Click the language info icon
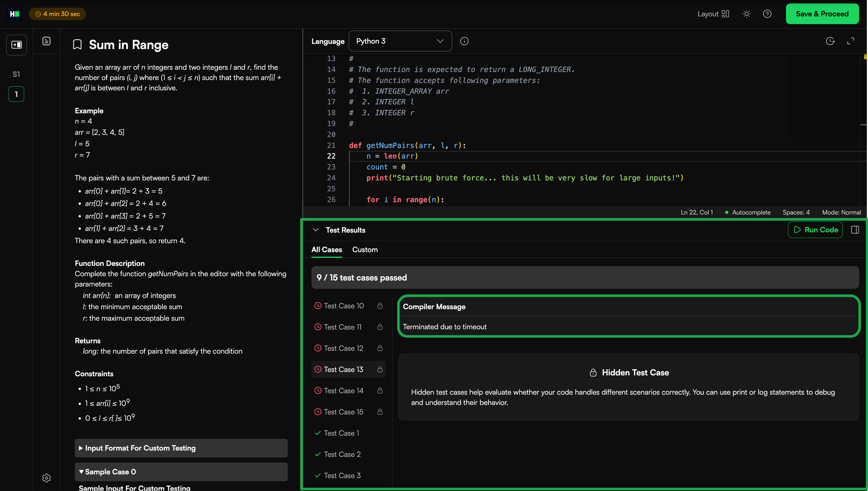 [464, 41]
